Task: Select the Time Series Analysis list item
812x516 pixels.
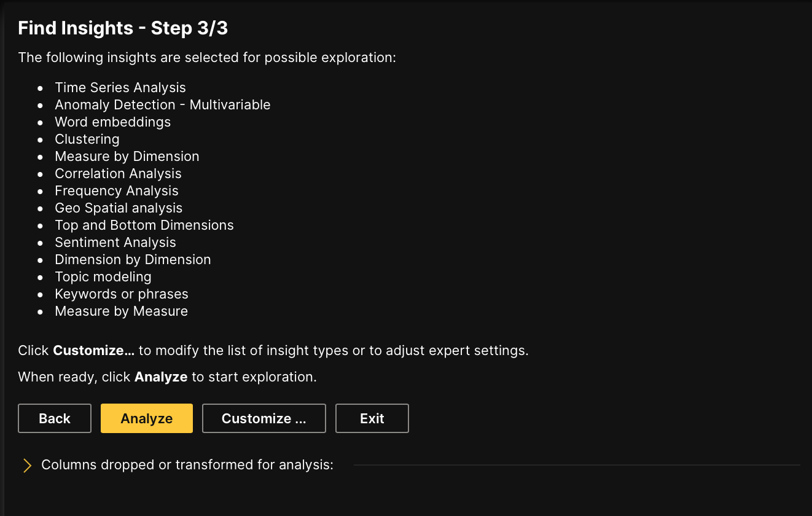Action: click(x=120, y=88)
